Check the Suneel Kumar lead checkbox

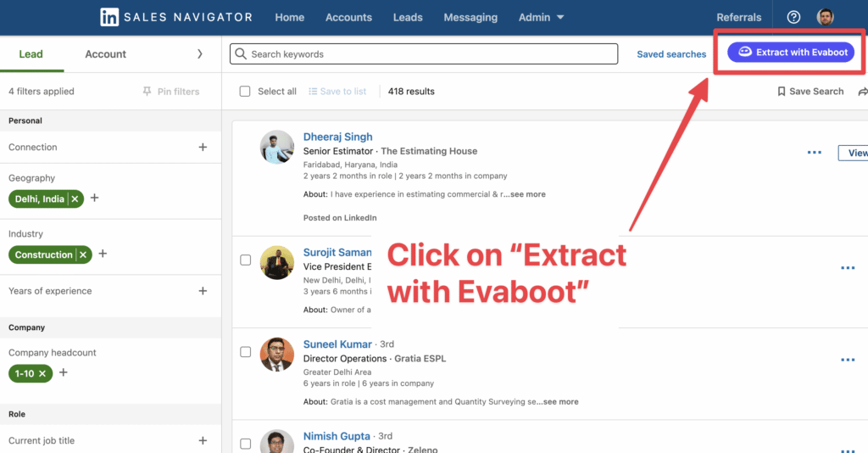pyautogui.click(x=245, y=352)
